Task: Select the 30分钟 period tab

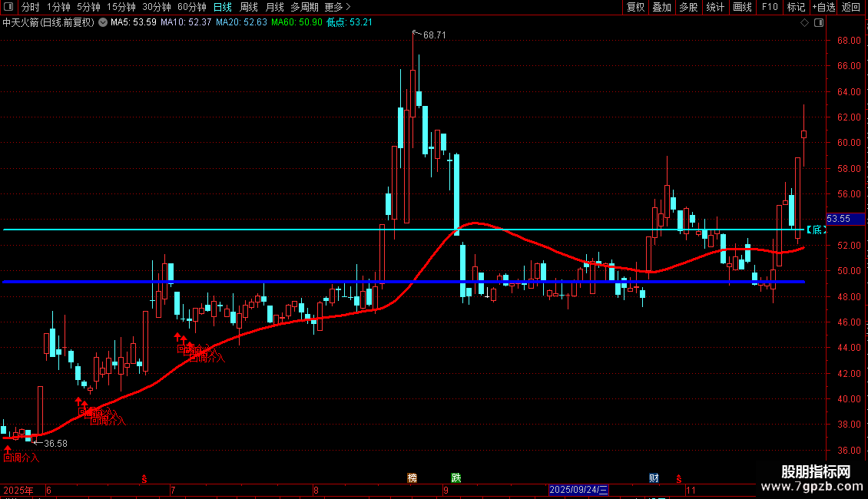Action: pyautogui.click(x=156, y=7)
